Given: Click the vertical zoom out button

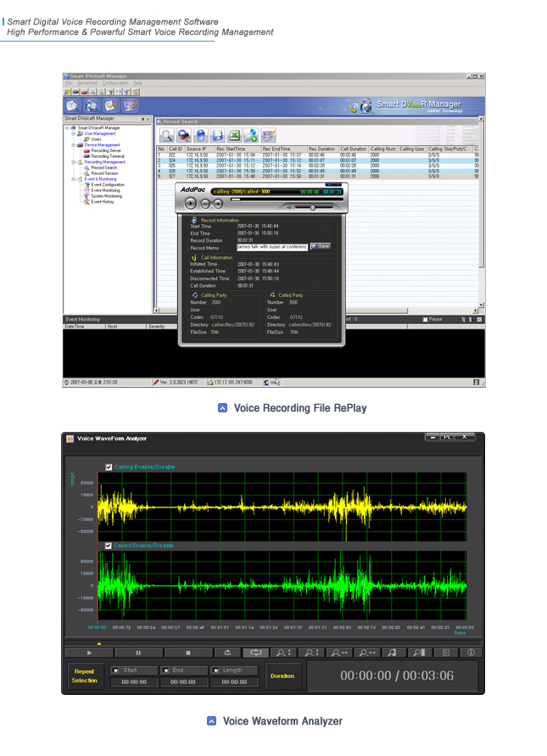Looking at the screenshot, I should 311,652.
